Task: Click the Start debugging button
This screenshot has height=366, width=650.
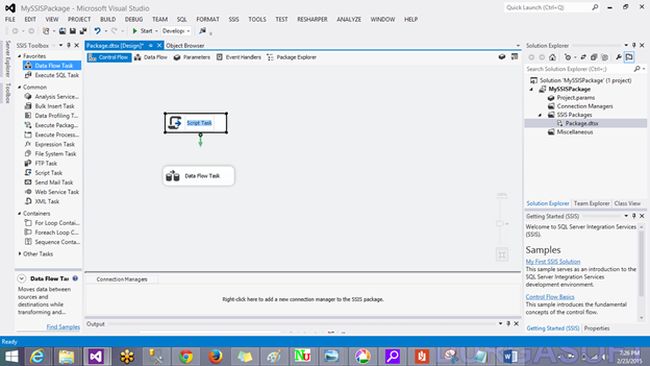Action: [x=142, y=31]
